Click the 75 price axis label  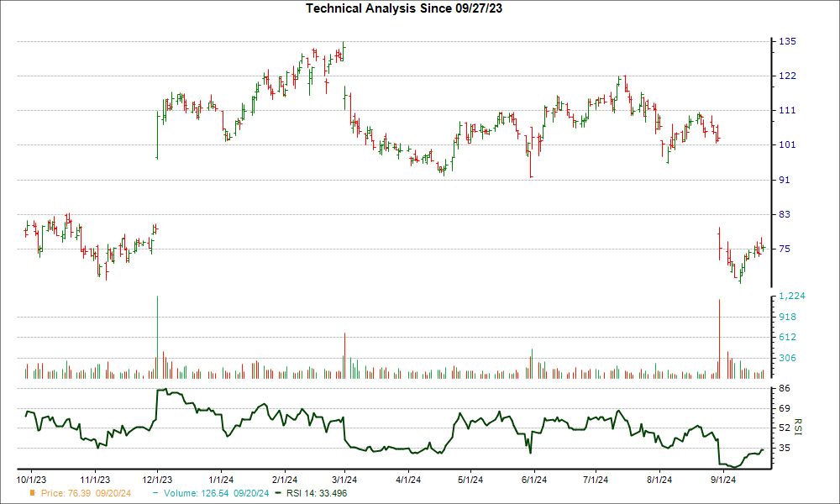(785, 249)
